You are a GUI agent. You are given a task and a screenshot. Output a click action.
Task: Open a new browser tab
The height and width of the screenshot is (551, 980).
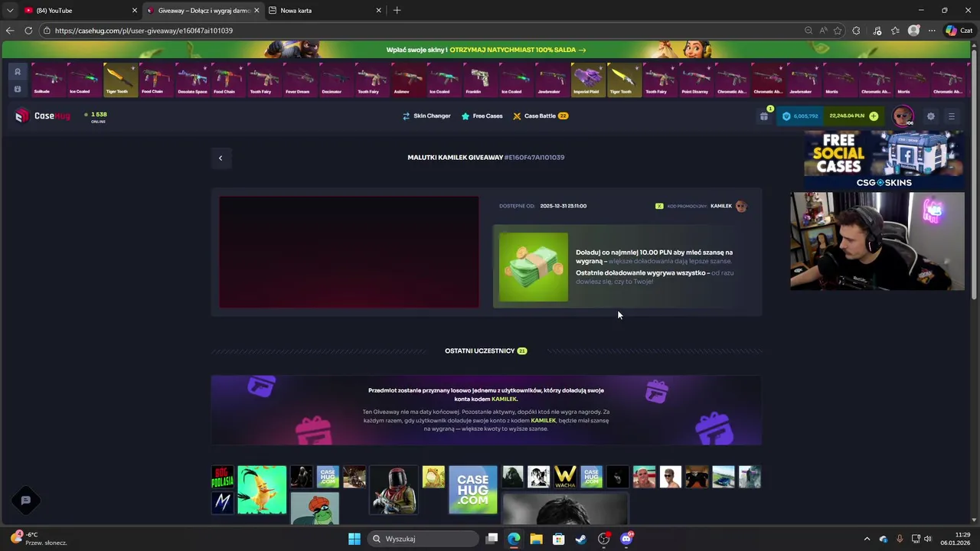coord(397,11)
